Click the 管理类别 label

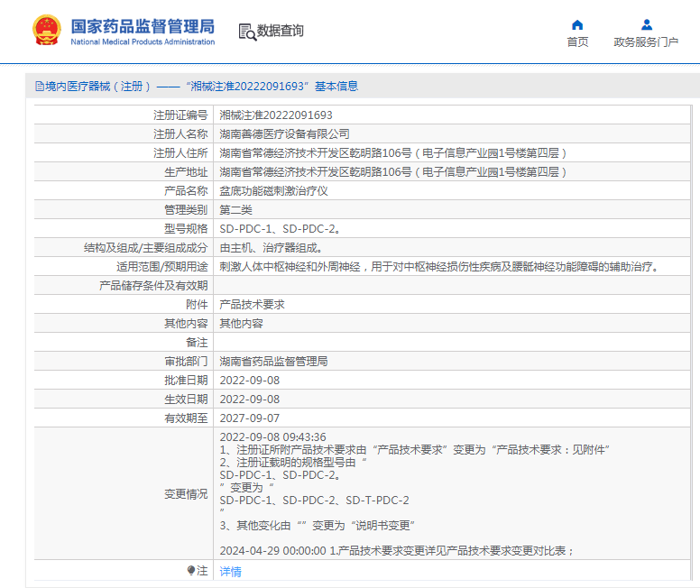coord(186,210)
